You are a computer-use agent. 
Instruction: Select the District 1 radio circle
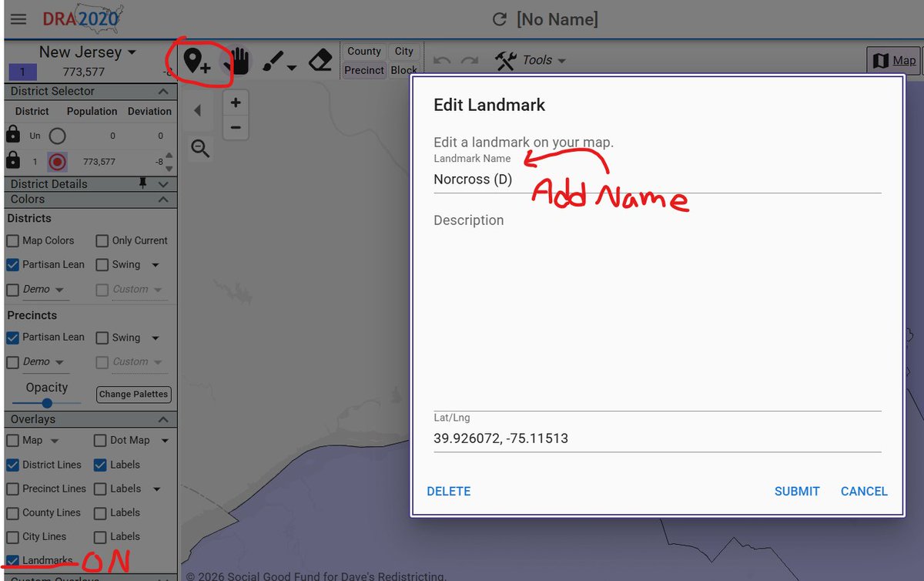pyautogui.click(x=57, y=162)
